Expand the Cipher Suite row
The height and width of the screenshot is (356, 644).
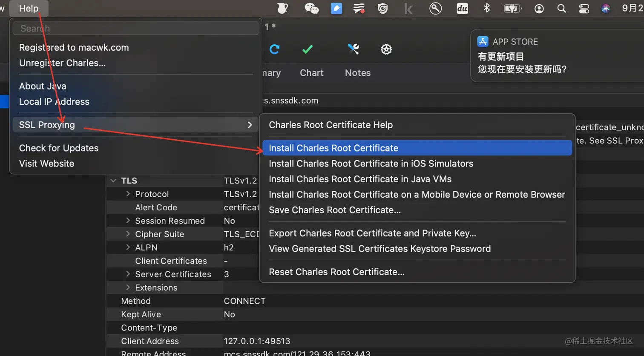(128, 234)
